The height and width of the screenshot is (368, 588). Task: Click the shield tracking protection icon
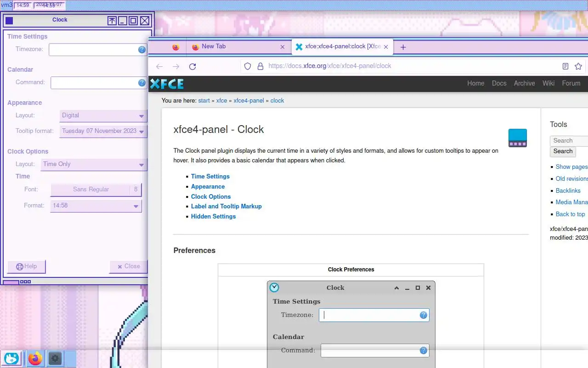[x=248, y=66]
